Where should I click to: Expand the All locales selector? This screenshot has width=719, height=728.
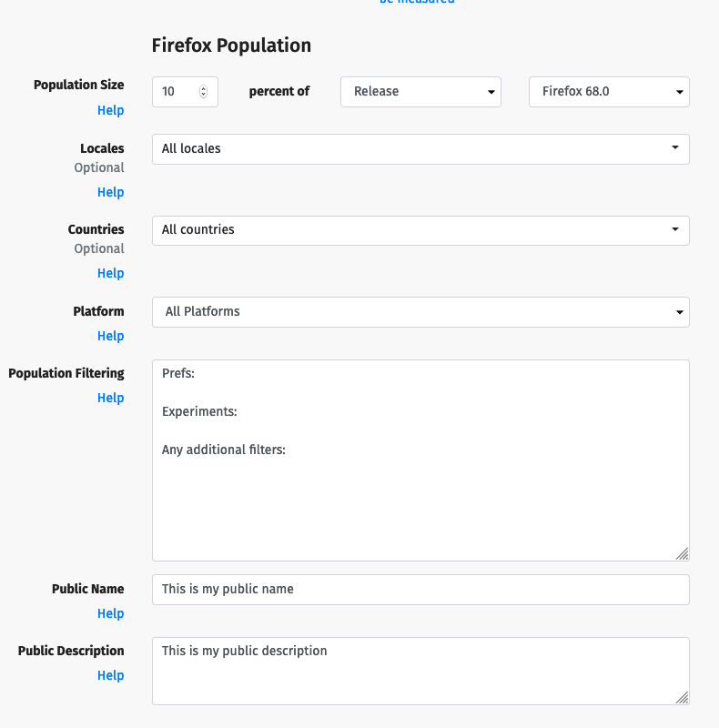(420, 149)
